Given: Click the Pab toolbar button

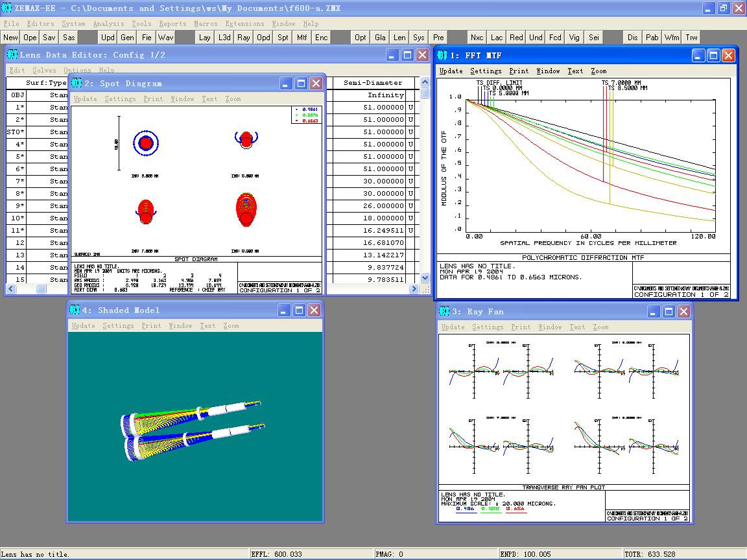Looking at the screenshot, I should pos(652,38).
